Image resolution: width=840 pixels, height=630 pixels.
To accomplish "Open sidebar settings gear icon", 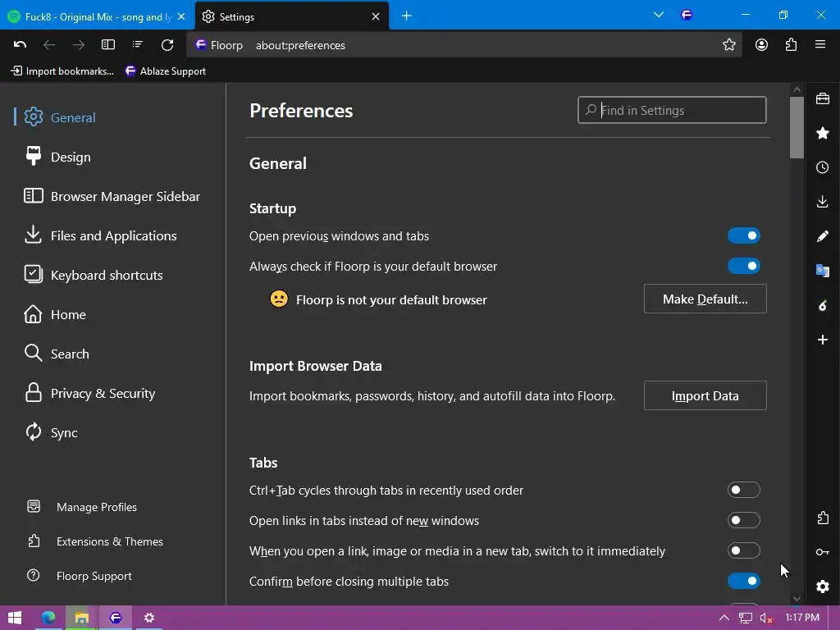I will 822,587.
